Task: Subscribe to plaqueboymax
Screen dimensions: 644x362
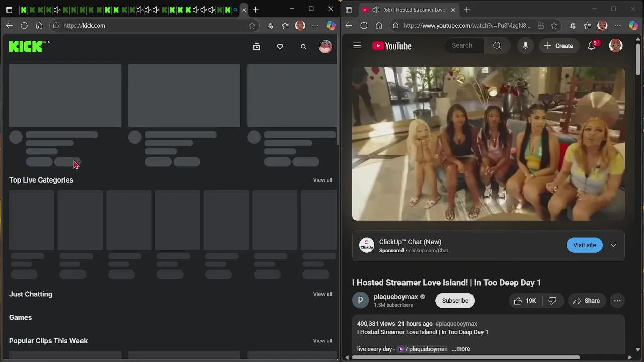Action: coord(455,301)
